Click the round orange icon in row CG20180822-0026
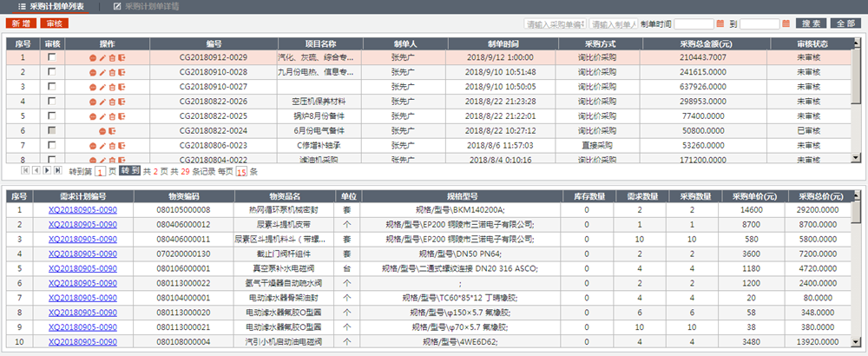 93,101
